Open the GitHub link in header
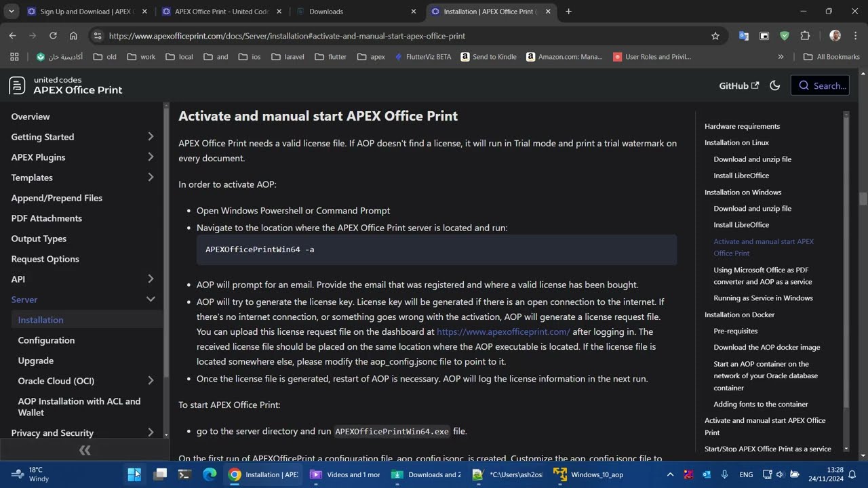The image size is (868, 488). click(739, 85)
